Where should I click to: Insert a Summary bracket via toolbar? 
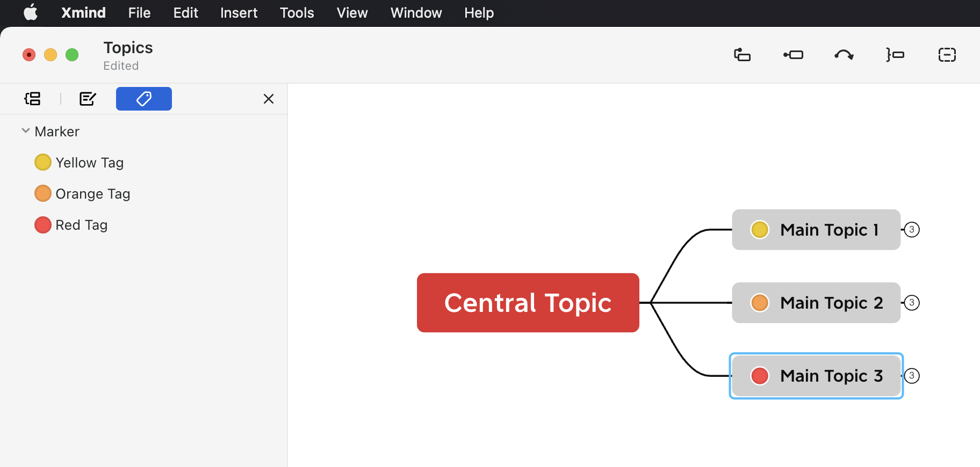pyautogui.click(x=895, y=55)
